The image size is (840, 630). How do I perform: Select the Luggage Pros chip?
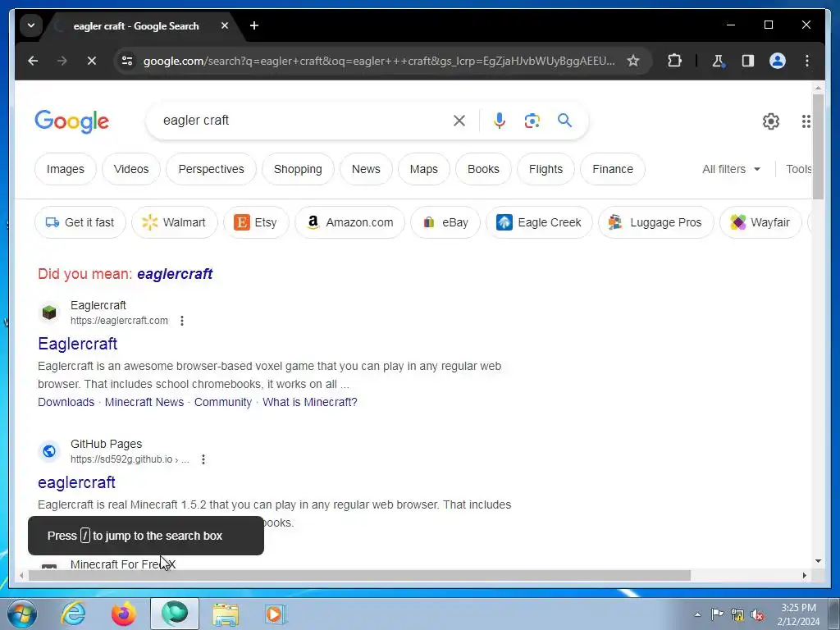656,222
